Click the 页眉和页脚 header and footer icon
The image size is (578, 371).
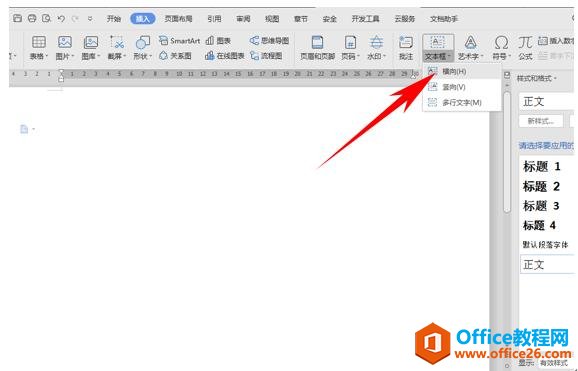[x=317, y=42]
